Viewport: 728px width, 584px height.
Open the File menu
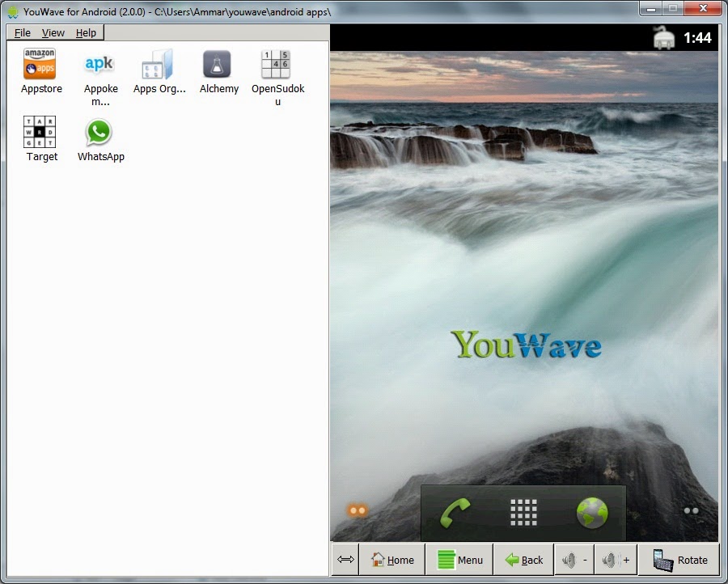coord(23,33)
